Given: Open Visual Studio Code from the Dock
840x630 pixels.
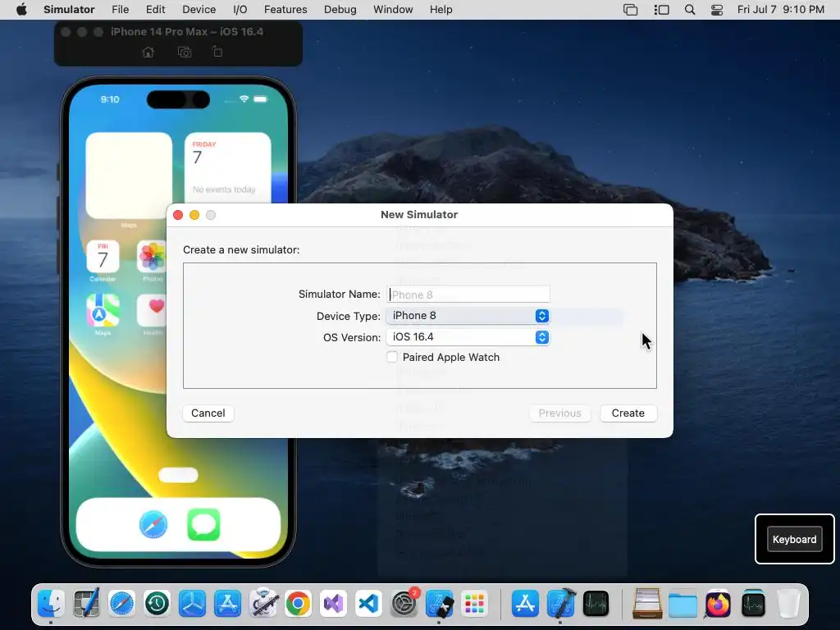Looking at the screenshot, I should (x=368, y=604).
